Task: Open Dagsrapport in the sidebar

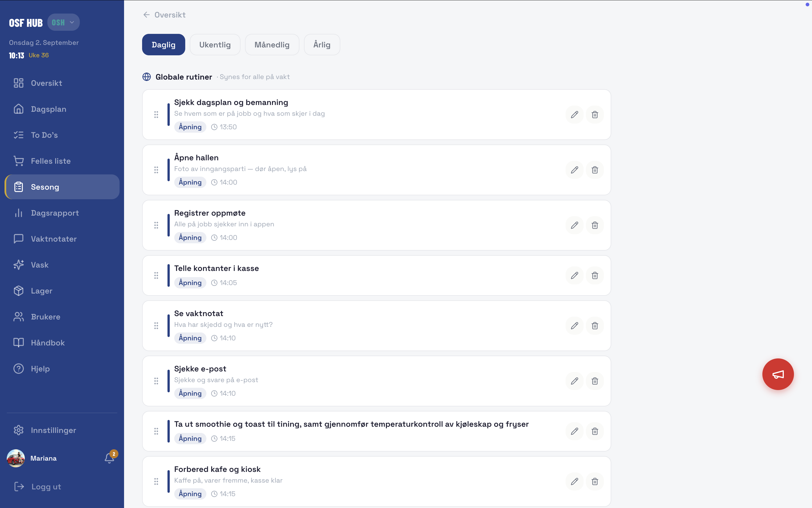Action: pyautogui.click(x=62, y=213)
